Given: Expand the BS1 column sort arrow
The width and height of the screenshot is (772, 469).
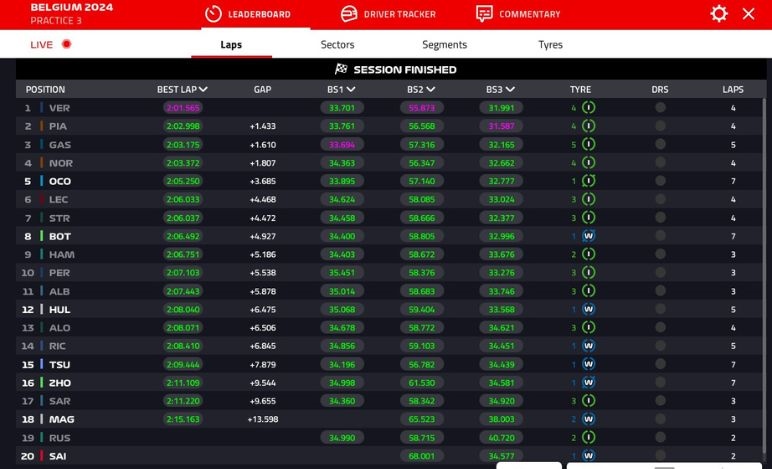Looking at the screenshot, I should point(351,89).
